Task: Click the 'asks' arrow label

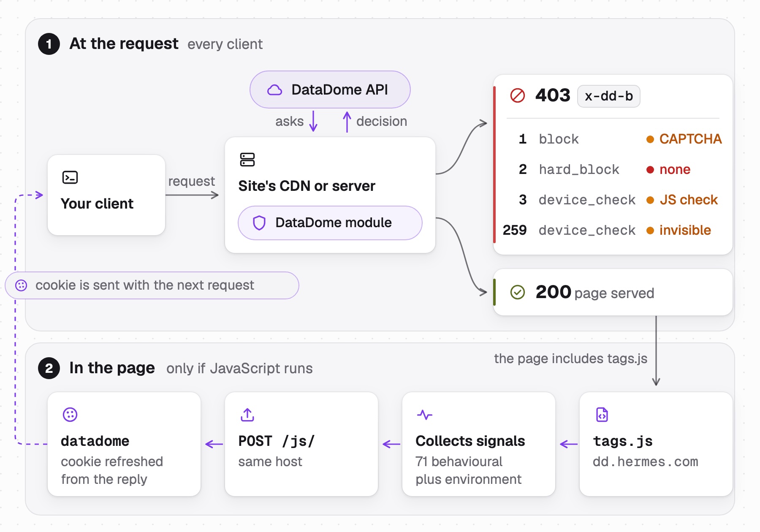Action: click(289, 122)
